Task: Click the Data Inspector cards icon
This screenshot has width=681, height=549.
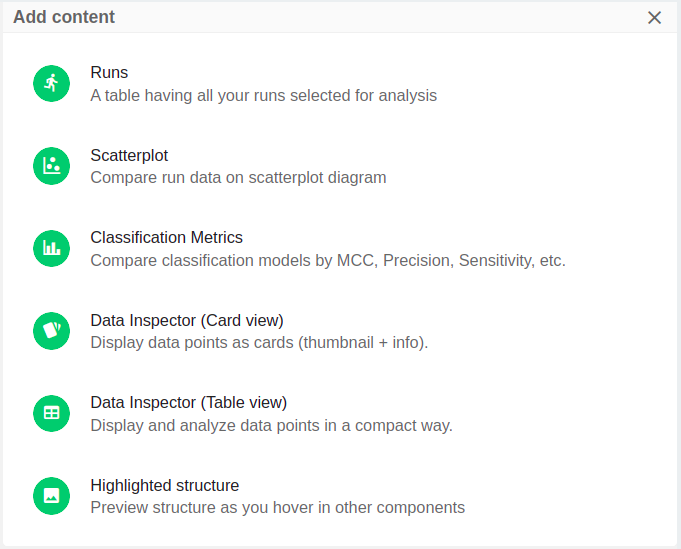Action: (x=51, y=331)
